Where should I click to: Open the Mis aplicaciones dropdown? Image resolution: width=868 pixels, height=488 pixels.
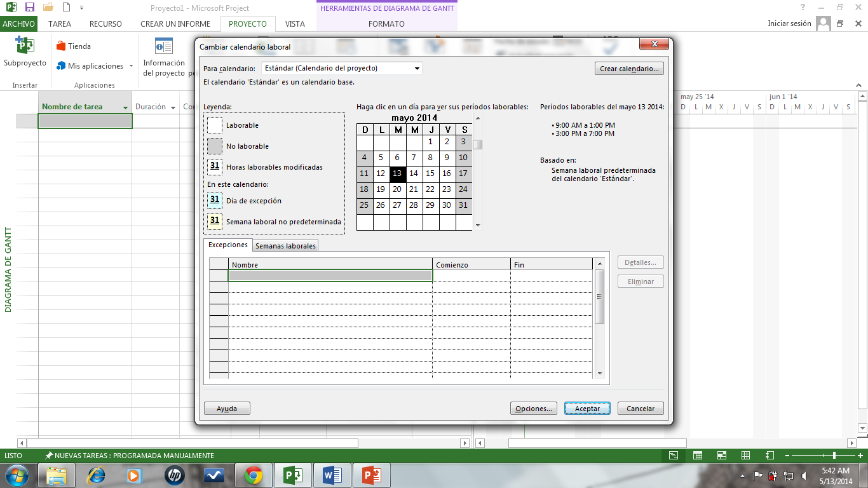[x=131, y=66]
